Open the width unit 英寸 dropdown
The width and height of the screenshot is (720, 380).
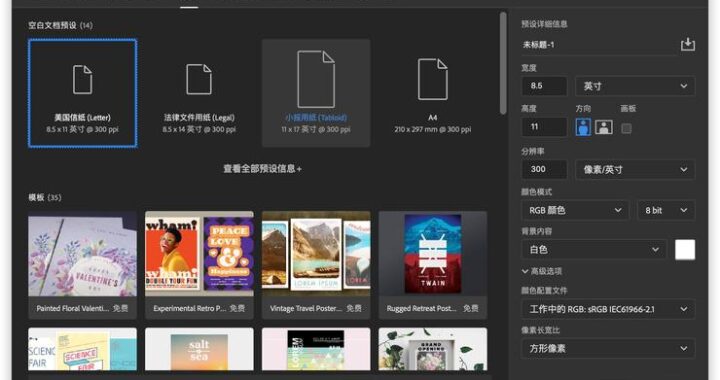tap(635, 86)
